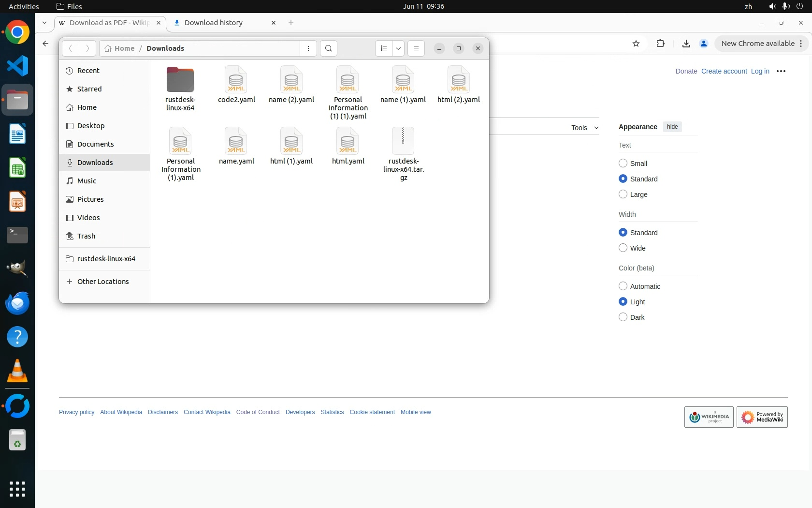
Task: Enable the Dark color mode
Action: [623, 317]
